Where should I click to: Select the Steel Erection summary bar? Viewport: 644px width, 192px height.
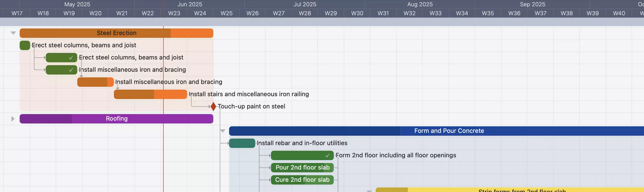click(116, 33)
